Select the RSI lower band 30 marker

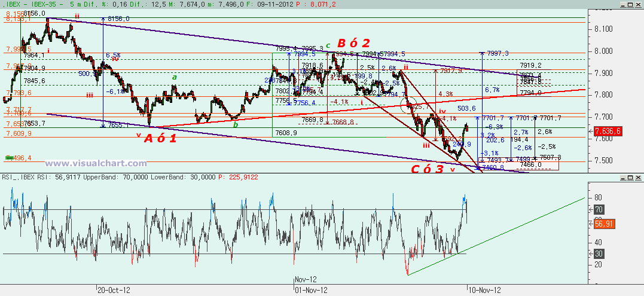click(599, 254)
